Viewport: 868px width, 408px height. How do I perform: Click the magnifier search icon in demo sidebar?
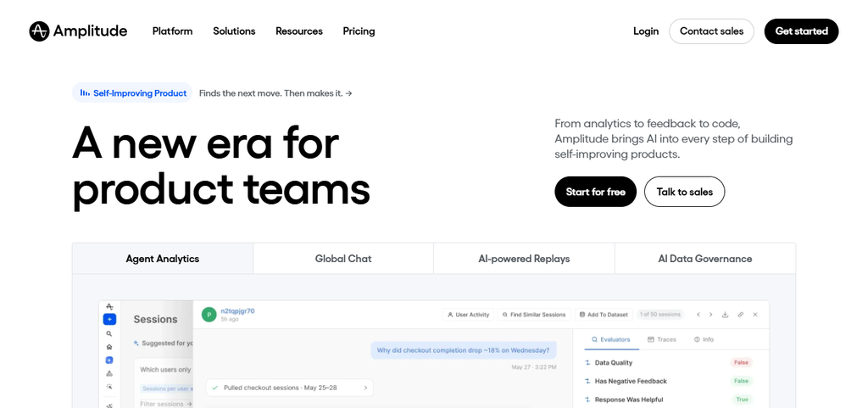tap(109, 334)
